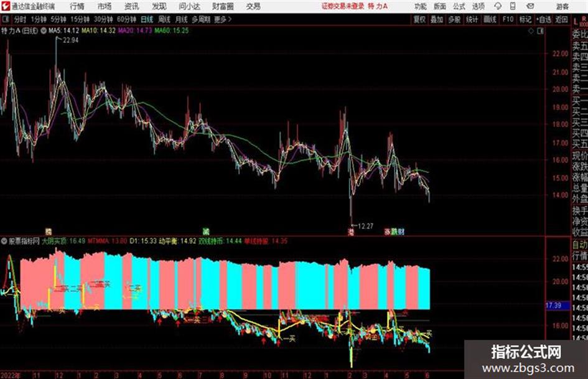Click the headset customer service icon
Viewport: 588px width, 379px height.
point(498,6)
